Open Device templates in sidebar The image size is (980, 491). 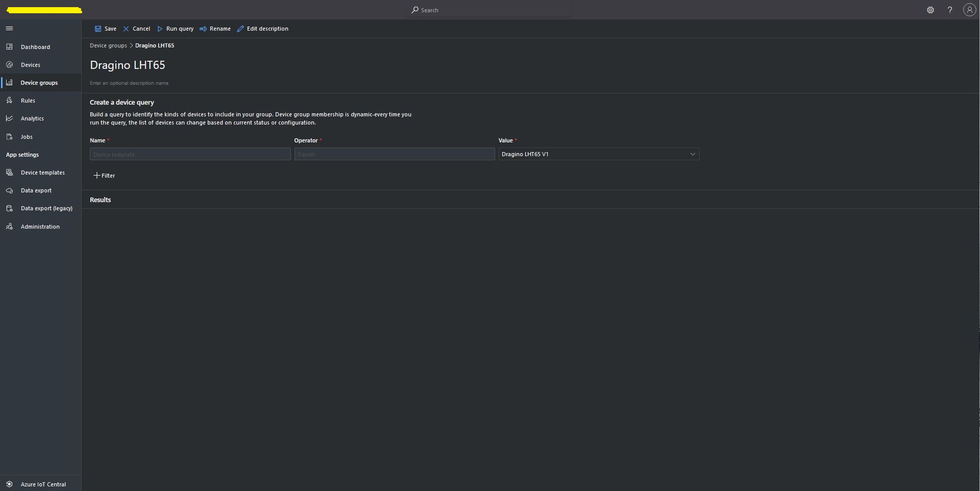(42, 173)
